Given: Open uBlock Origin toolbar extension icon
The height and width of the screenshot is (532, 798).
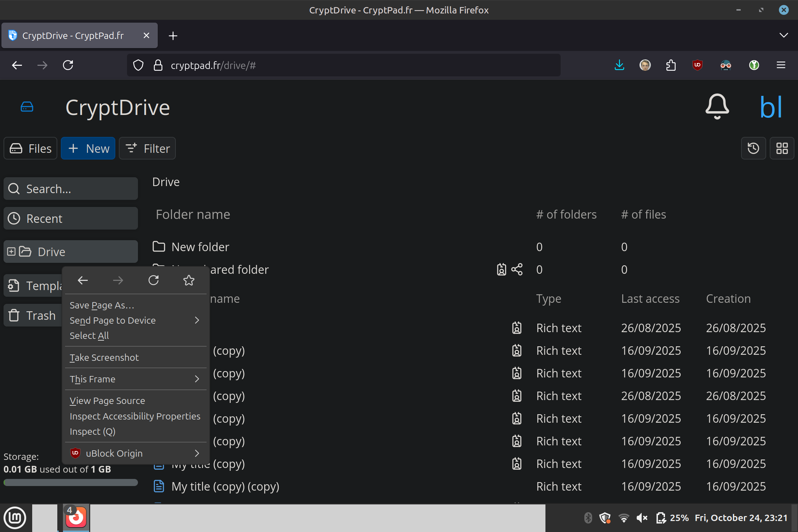Looking at the screenshot, I should [x=697, y=65].
